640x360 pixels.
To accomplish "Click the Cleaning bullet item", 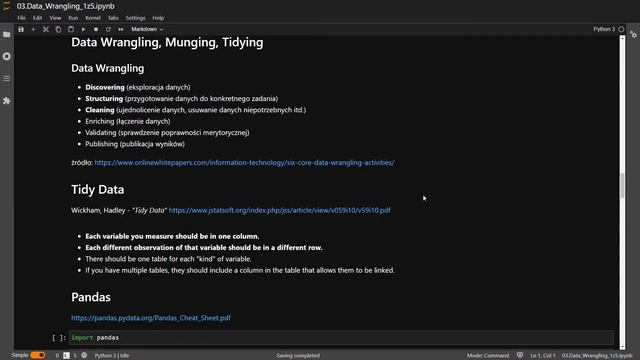I will tap(196, 110).
